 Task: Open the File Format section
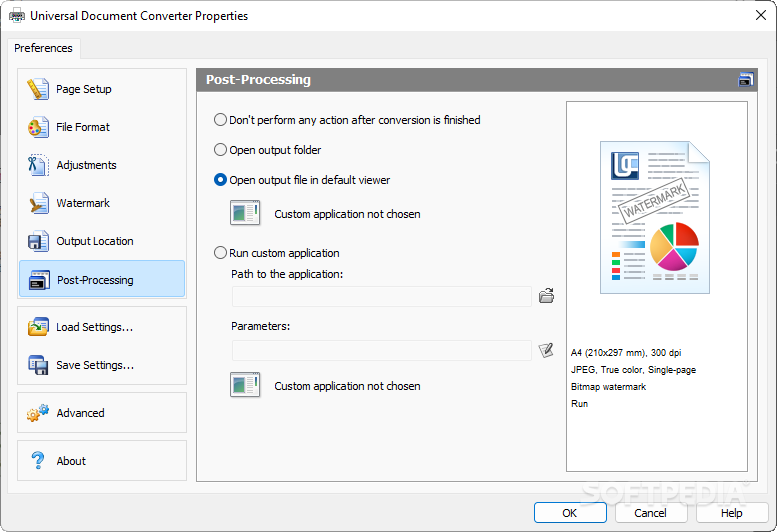click(x=102, y=127)
